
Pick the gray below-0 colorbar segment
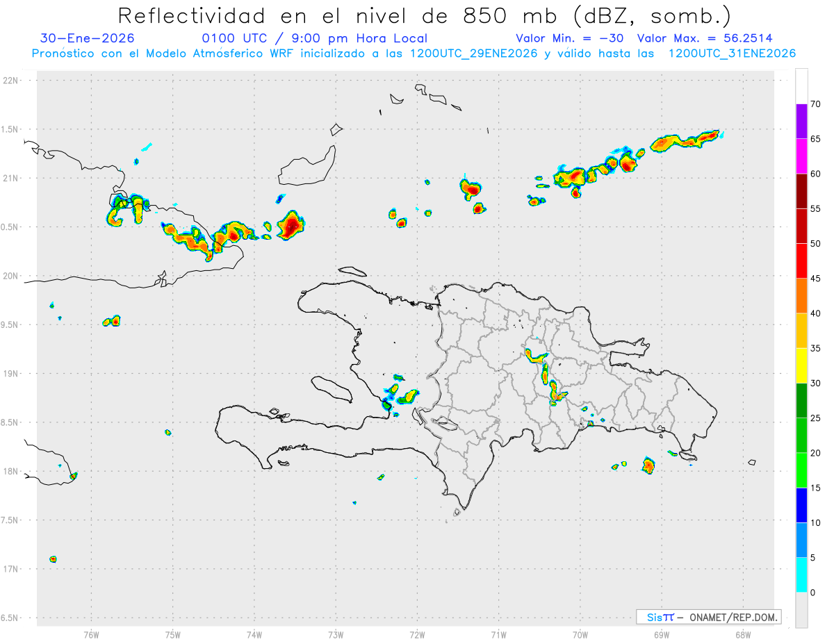click(x=801, y=610)
